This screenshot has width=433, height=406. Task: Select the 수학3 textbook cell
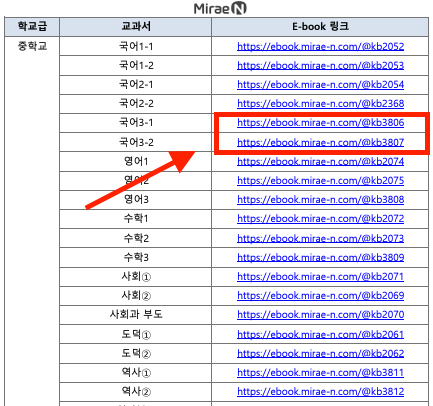click(x=136, y=257)
